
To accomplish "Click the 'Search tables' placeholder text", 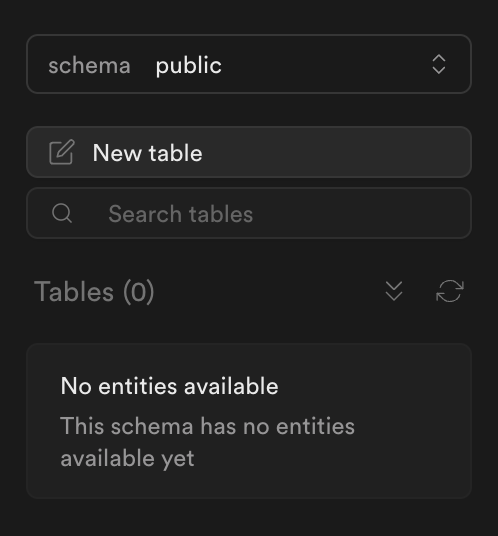I will coord(180,214).
